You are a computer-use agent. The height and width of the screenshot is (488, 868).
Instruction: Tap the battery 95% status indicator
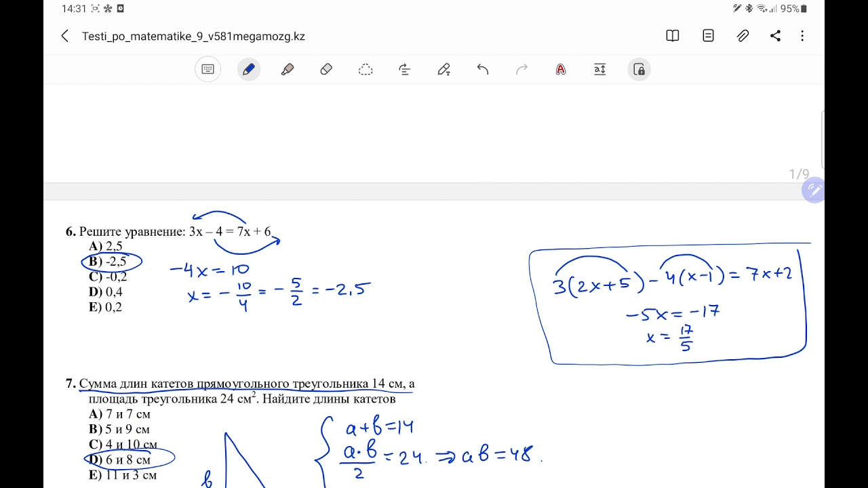pos(793,9)
